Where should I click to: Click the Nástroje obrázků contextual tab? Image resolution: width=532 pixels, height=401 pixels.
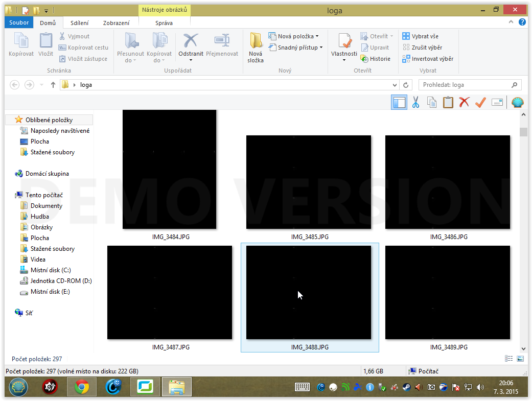(165, 10)
